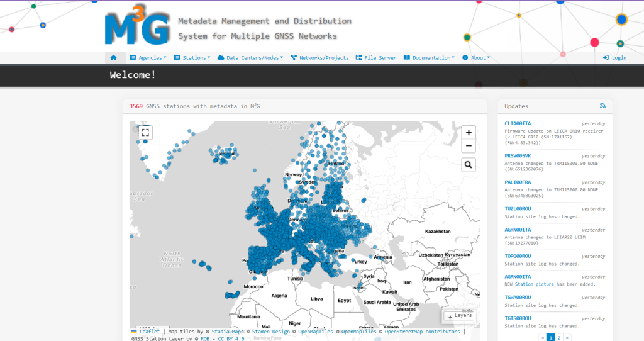
Task: Zoom out on the map
Action: (468, 146)
